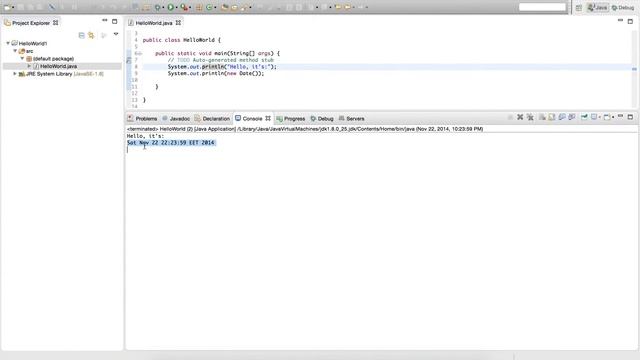The image size is (640, 360).
Task: Click the 'Hello, it's:' console output line
Action: coord(146,136)
